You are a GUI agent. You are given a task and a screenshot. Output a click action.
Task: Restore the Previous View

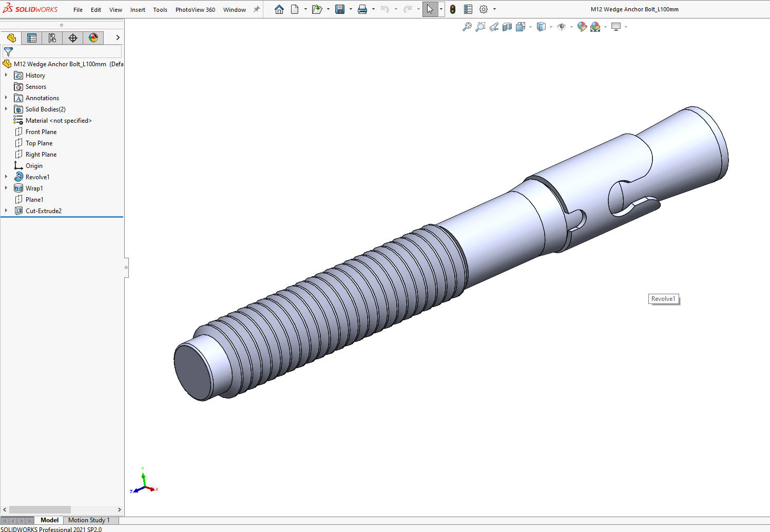(494, 27)
